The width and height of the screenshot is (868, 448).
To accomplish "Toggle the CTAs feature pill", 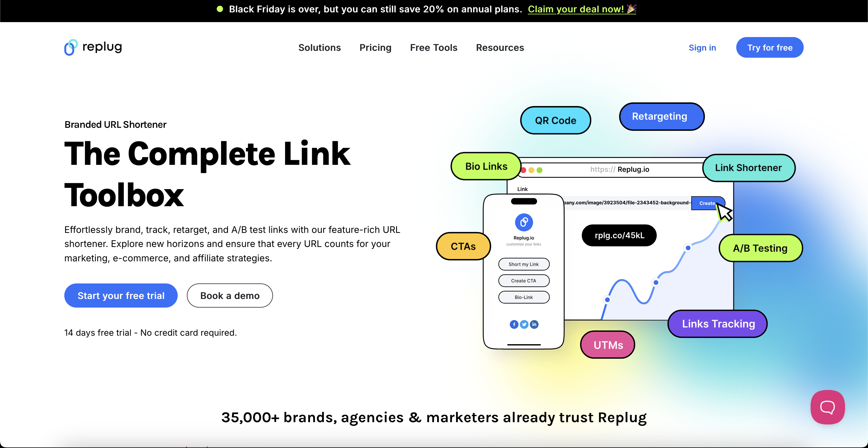I will point(462,247).
